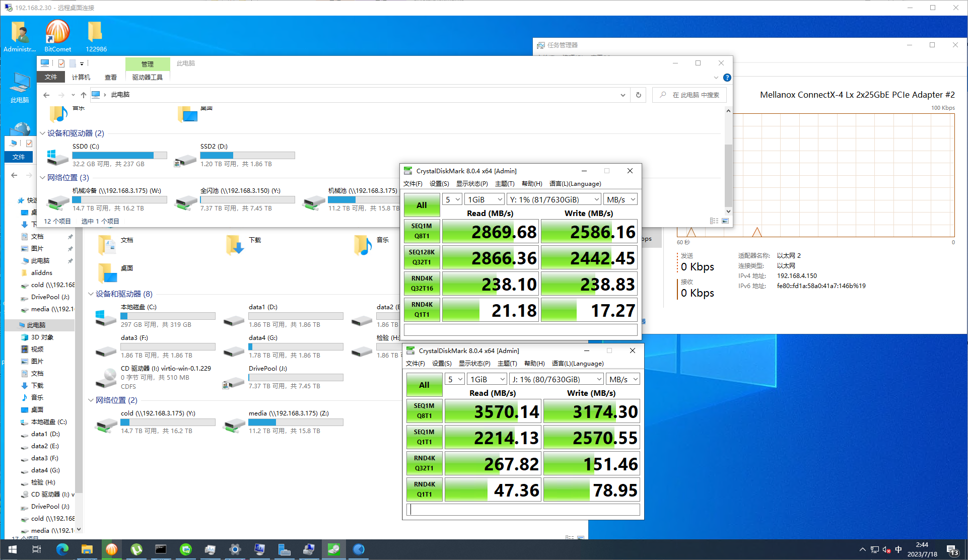This screenshot has height=560, width=968.
Task: Open Microsoft Edge from the taskbar
Action: pos(62,549)
